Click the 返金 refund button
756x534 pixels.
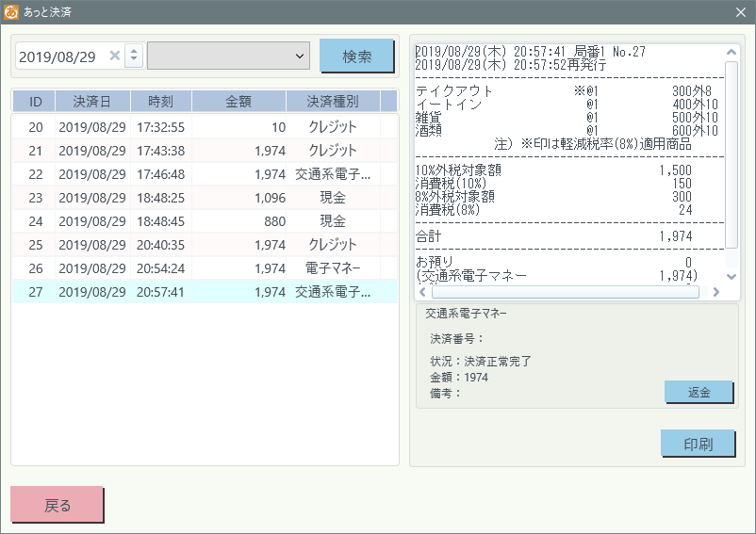[698, 393]
